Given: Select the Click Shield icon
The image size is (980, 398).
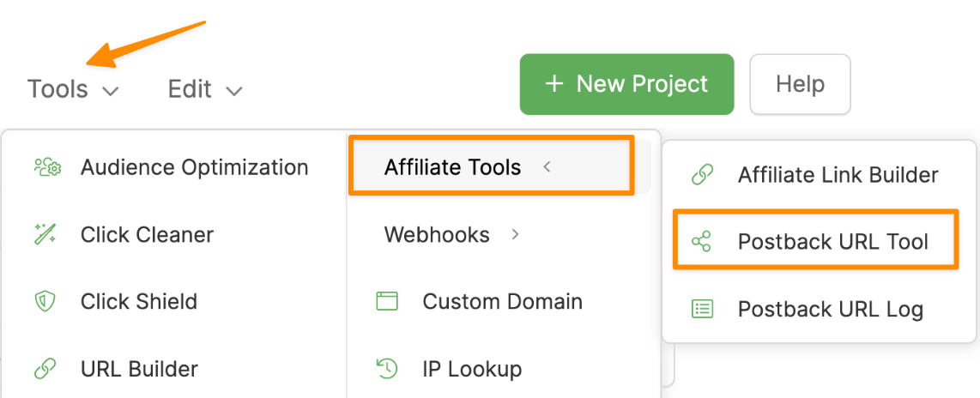Looking at the screenshot, I should pyautogui.click(x=45, y=302).
